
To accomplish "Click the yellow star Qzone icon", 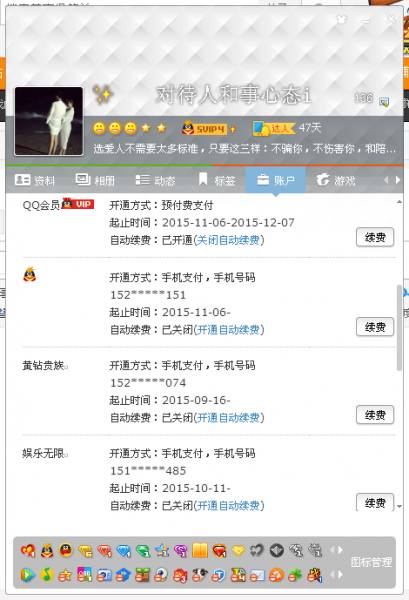I will [65, 575].
